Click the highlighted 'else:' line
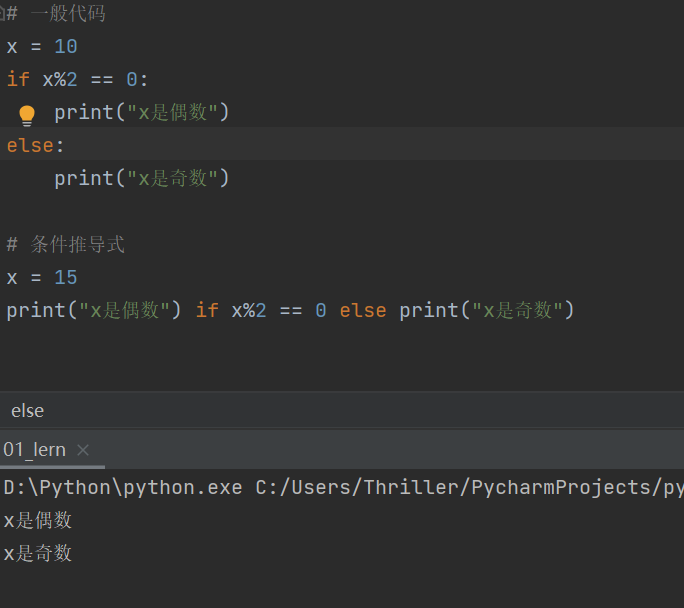This screenshot has height=608, width=684. [35, 146]
